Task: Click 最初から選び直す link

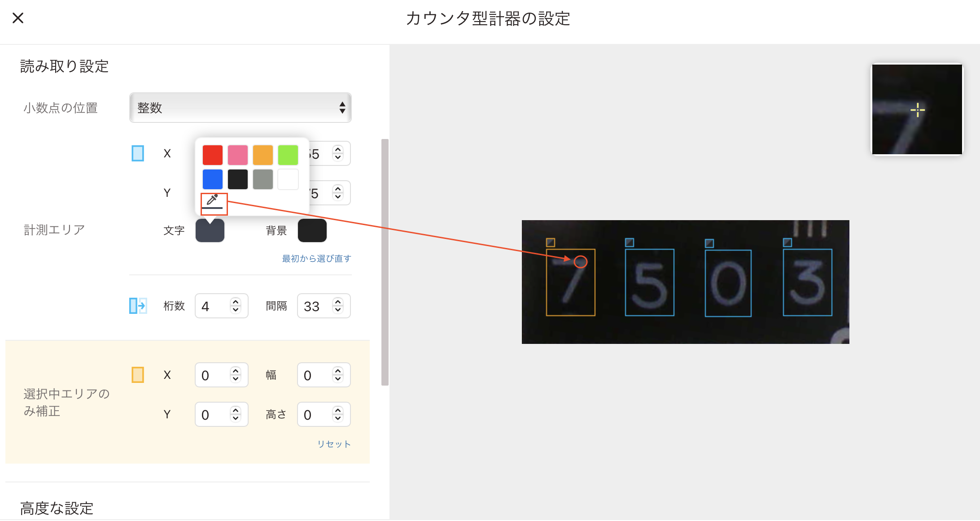Action: point(316,258)
